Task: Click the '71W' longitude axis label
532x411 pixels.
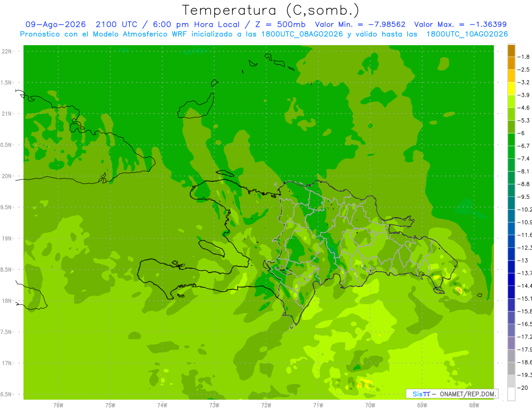Action: pos(318,405)
